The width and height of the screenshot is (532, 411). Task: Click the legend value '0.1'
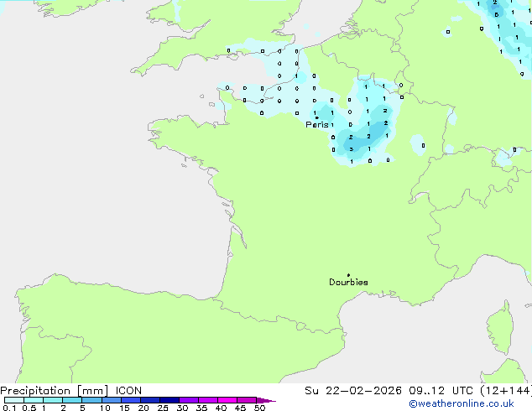click(9, 408)
